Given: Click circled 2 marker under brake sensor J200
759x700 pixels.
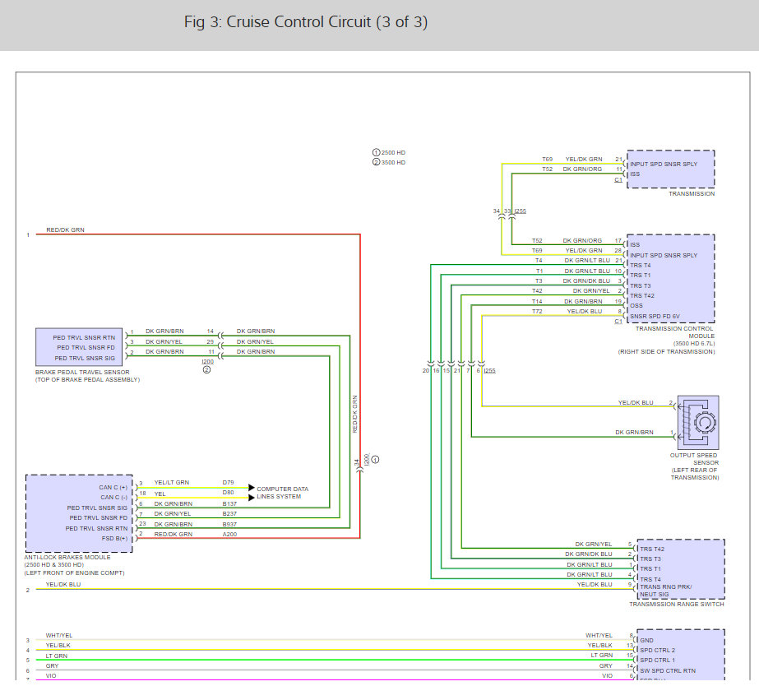Looking at the screenshot, I should (x=206, y=370).
